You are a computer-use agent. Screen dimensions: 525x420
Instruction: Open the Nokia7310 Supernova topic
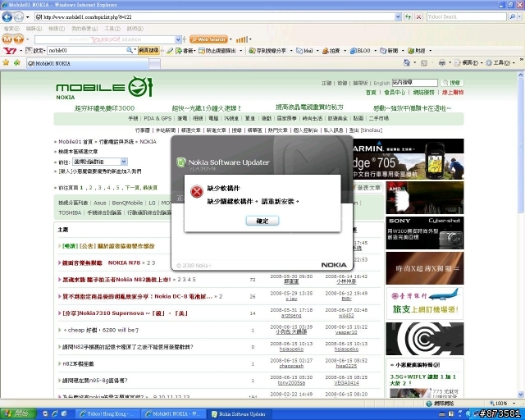coord(125,313)
